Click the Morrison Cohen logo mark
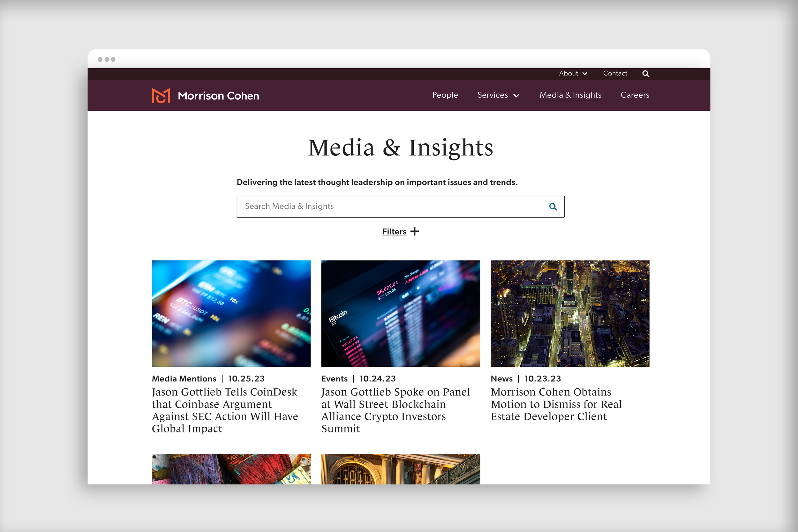 pos(161,95)
